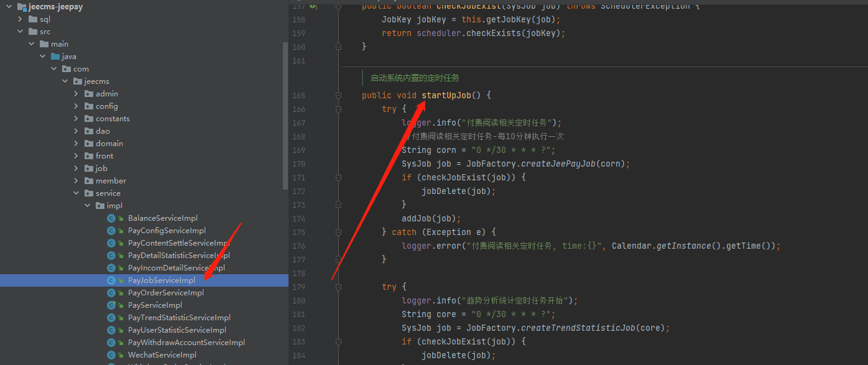This screenshot has height=365, width=868.
Task: Click the service package icon
Action: [89, 193]
